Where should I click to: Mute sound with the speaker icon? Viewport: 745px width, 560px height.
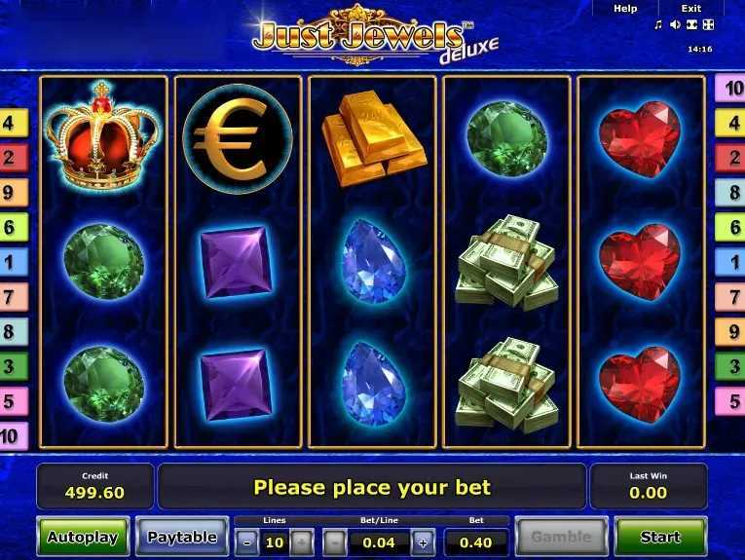click(x=675, y=24)
